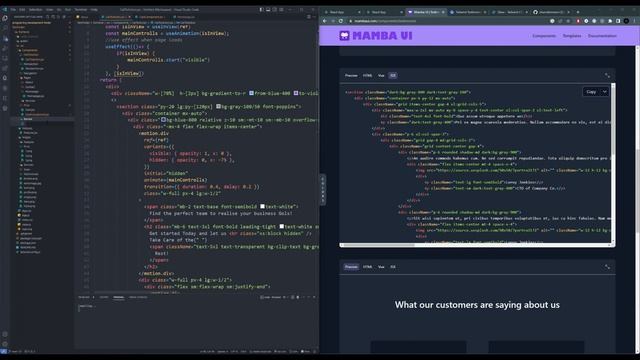The height and width of the screenshot is (360, 640).
Task: Click the notifications bell in VS Code status bar
Action: [314, 351]
